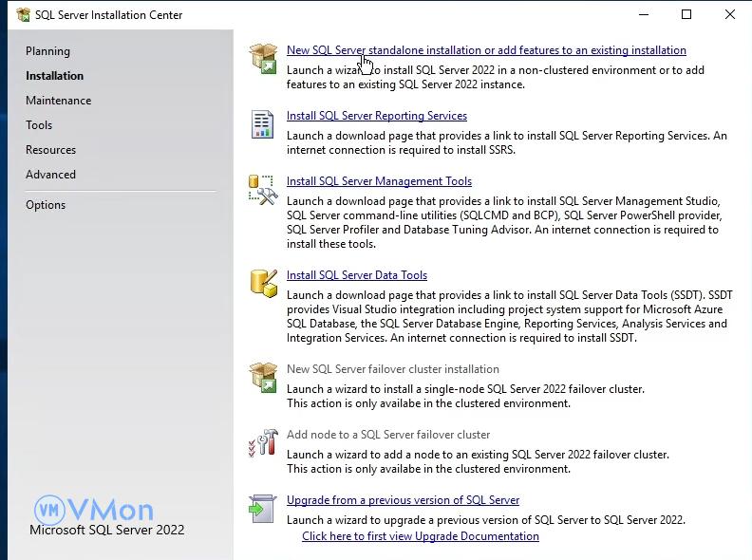752x560 pixels.
Task: Click the SQL Server Data Tools icon
Action: (x=263, y=284)
